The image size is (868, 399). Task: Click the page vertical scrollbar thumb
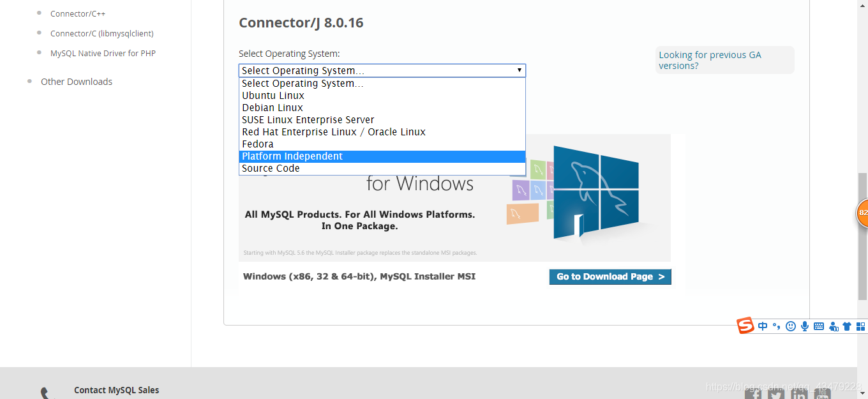coord(862,236)
